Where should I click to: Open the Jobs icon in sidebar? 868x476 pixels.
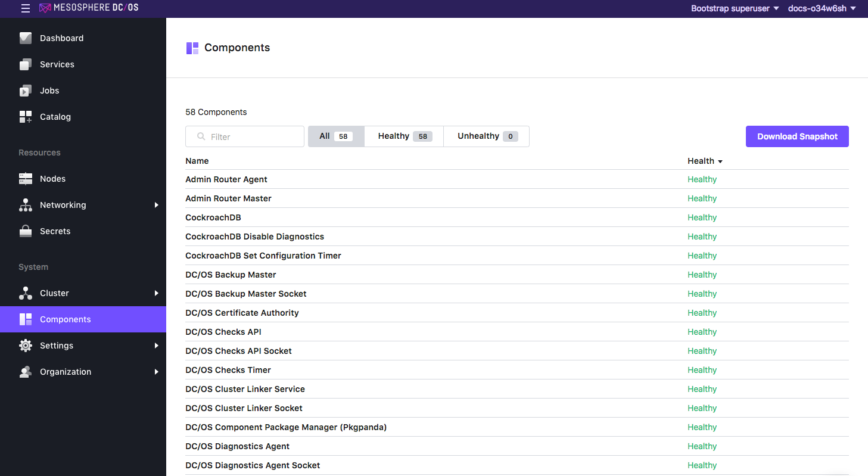click(x=26, y=91)
